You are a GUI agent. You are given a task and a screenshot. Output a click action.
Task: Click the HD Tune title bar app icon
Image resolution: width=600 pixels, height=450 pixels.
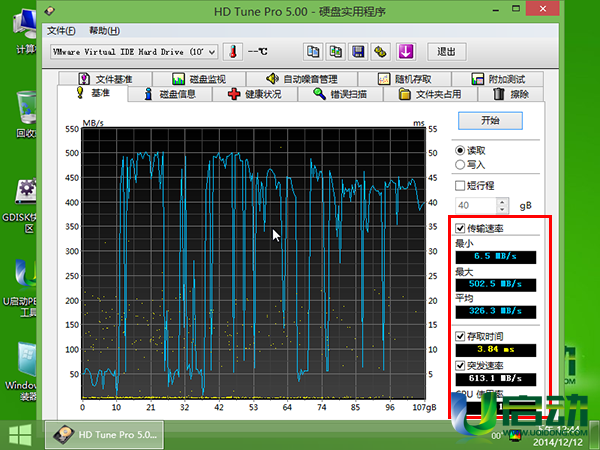point(50,11)
